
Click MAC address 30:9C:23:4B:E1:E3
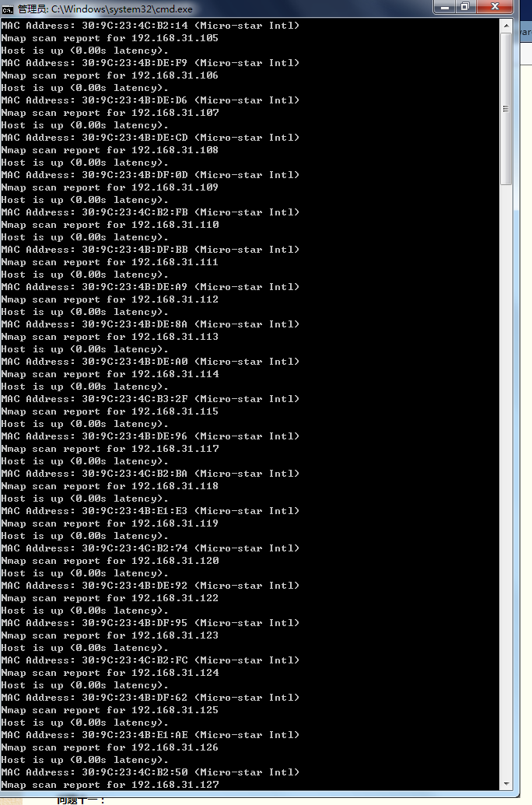click(x=135, y=511)
